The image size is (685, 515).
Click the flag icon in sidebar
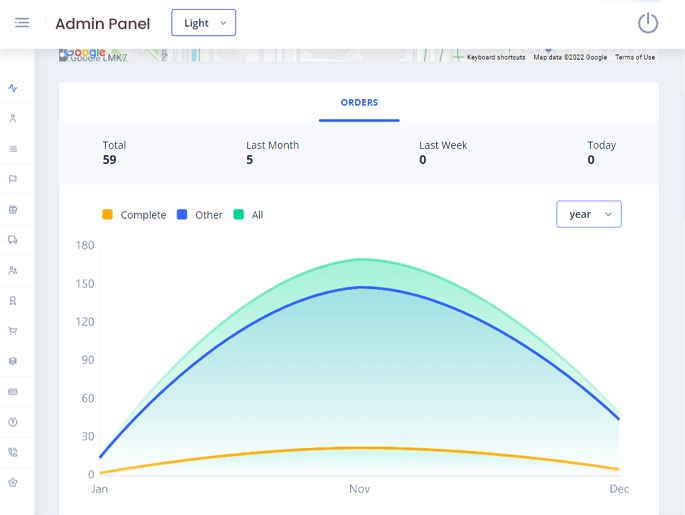[x=13, y=179]
